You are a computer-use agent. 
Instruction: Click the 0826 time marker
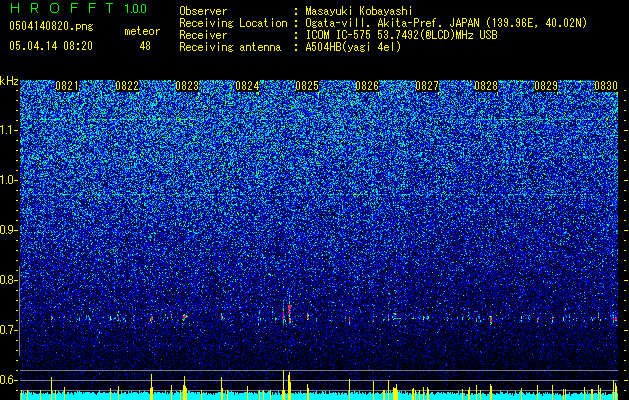[367, 86]
